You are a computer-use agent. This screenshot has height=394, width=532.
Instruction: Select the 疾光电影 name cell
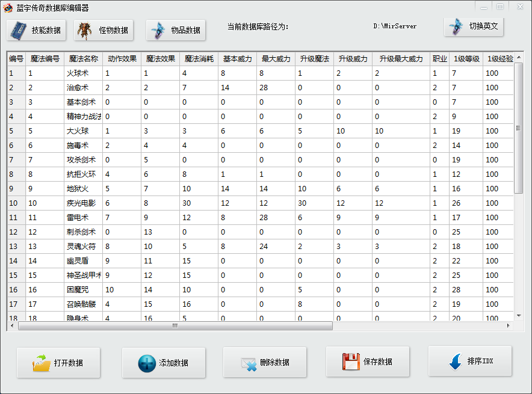point(83,203)
